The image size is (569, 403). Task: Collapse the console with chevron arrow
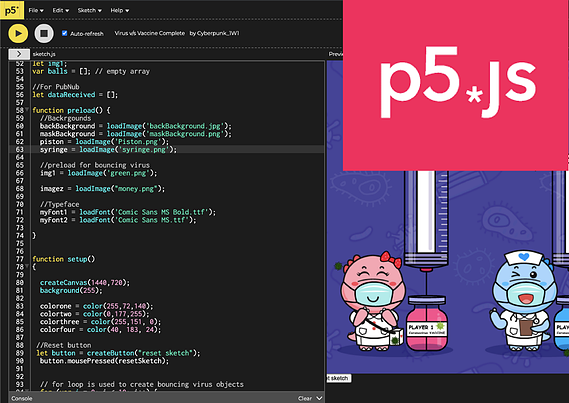(319, 398)
